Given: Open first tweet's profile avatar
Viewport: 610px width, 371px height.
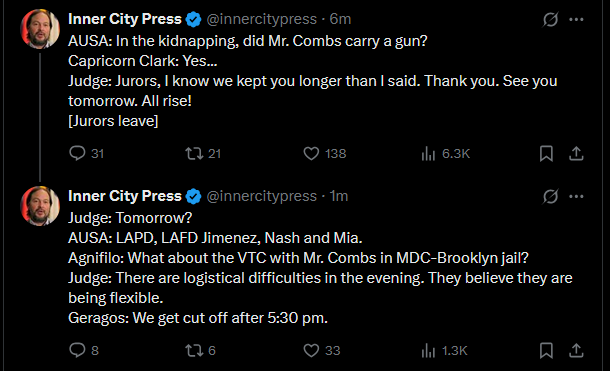Looking at the screenshot, I should [40, 29].
